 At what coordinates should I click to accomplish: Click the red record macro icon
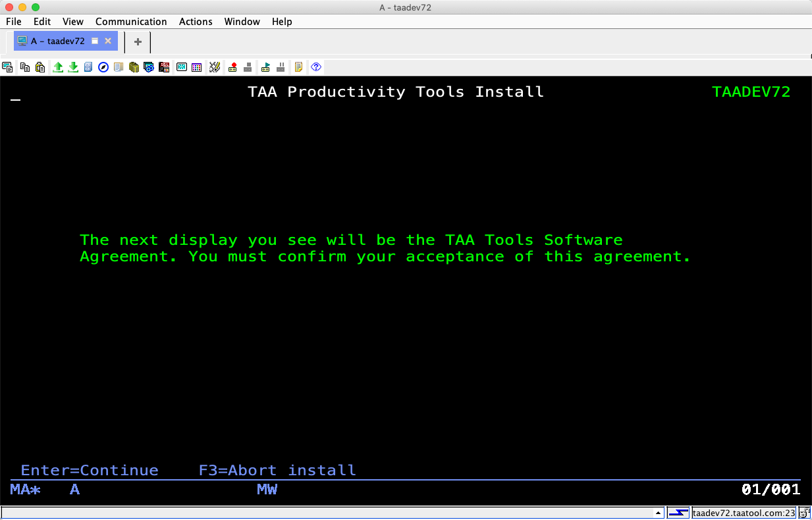click(x=232, y=67)
